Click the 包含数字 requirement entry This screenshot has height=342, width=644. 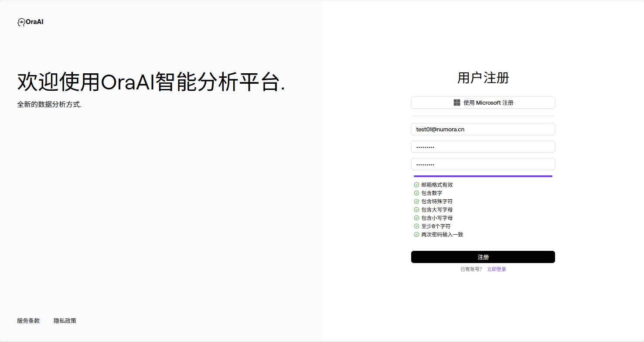coord(431,193)
